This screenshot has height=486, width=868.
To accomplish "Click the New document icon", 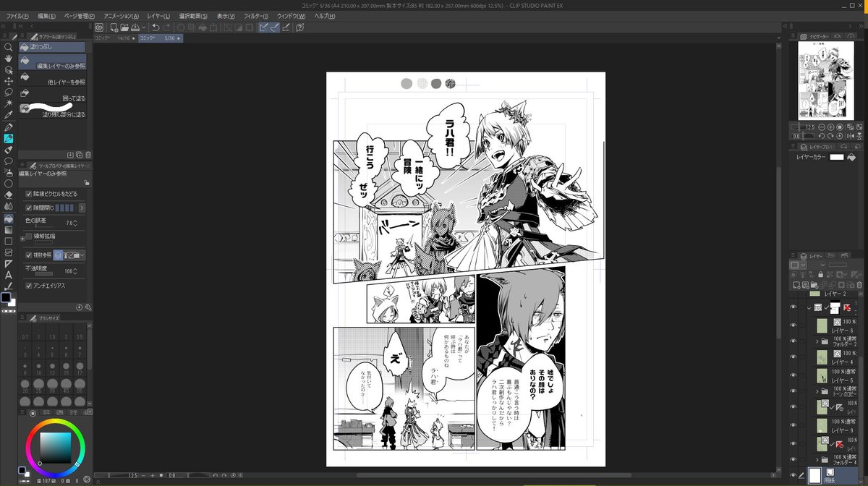I will tap(114, 27).
